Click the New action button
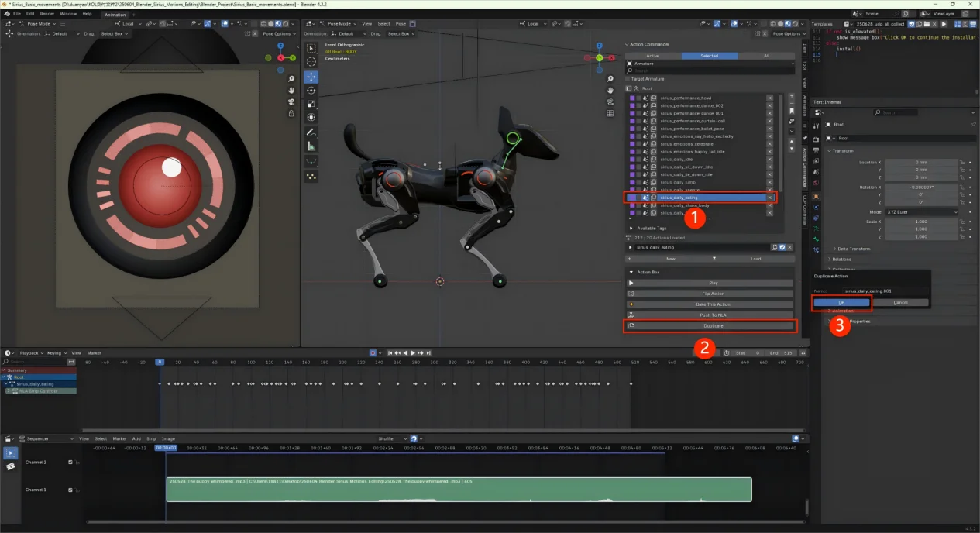The width and height of the screenshot is (980, 533). click(670, 259)
